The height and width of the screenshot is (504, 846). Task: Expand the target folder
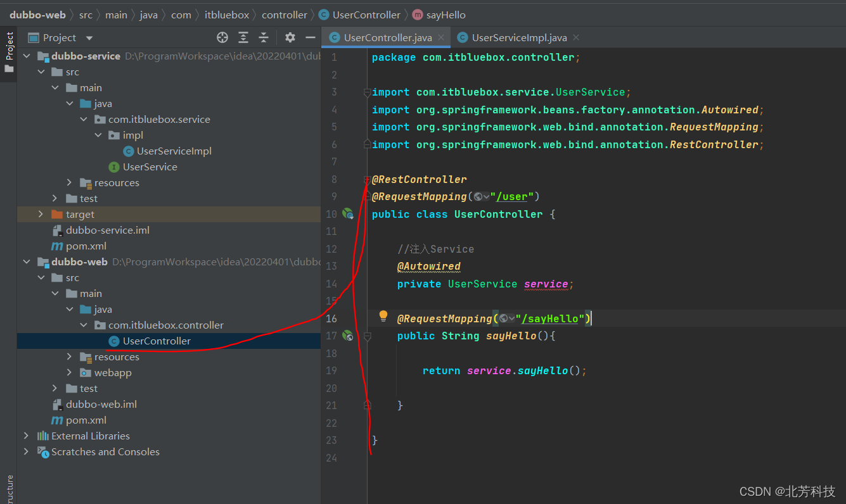[41, 214]
